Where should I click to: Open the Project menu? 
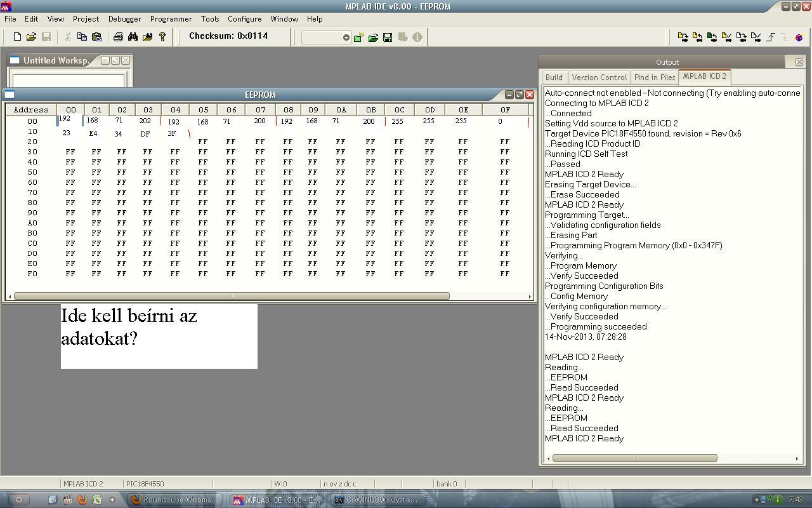[x=86, y=19]
